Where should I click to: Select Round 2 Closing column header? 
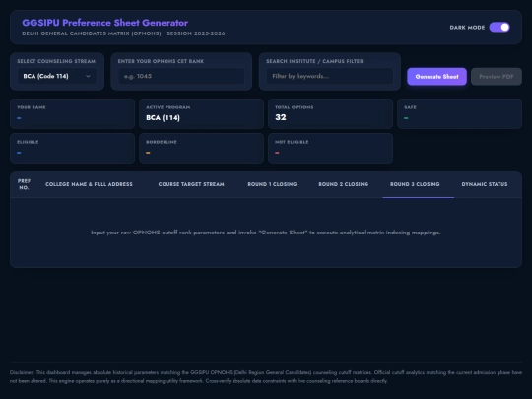(344, 184)
